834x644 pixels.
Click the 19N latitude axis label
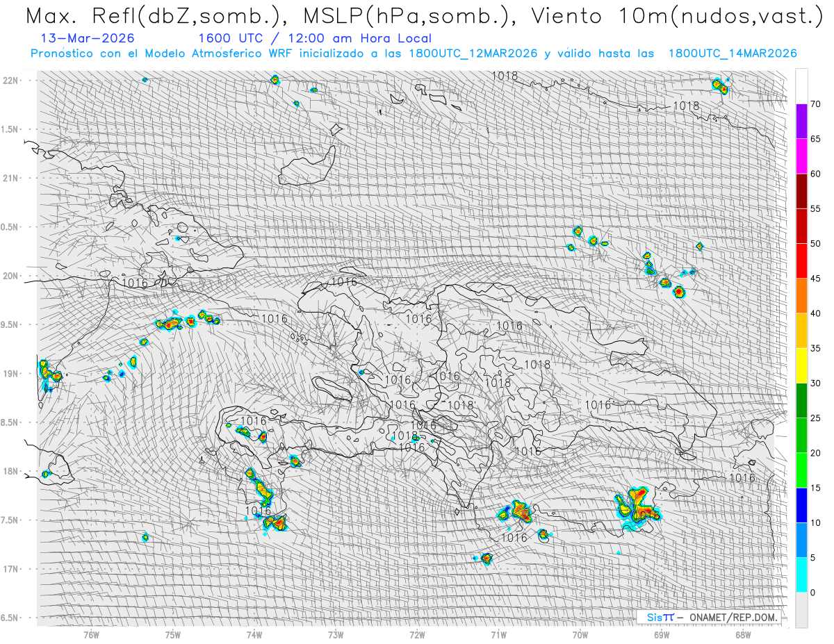(10, 374)
